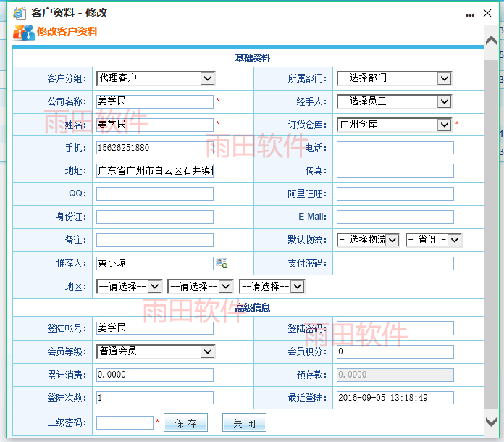Click the 保存 save button

click(x=186, y=422)
